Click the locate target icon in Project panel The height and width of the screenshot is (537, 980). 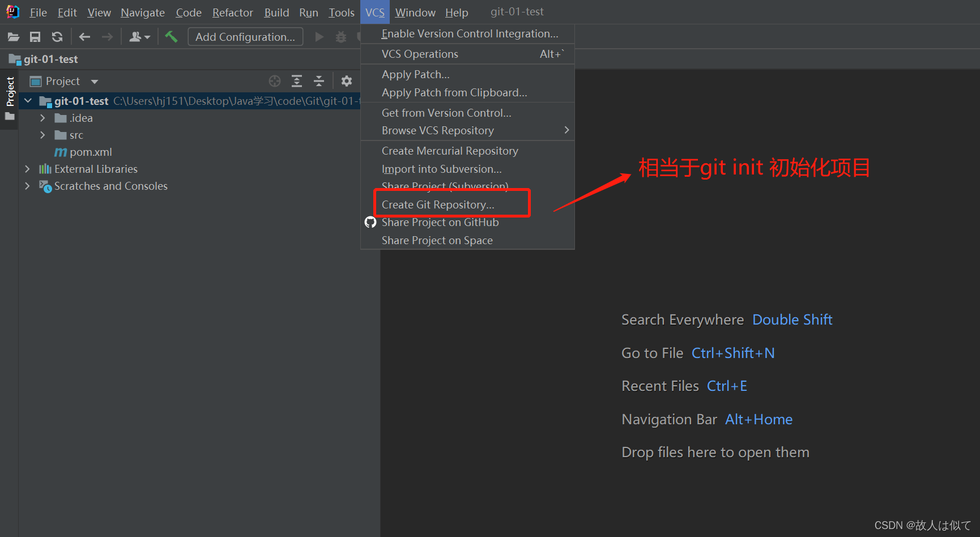click(275, 81)
